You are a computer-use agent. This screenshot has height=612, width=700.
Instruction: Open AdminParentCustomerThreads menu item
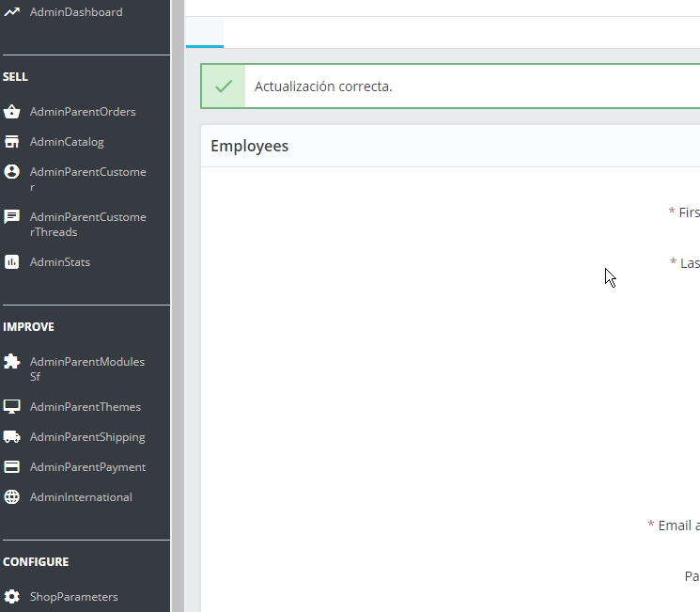pos(88,225)
